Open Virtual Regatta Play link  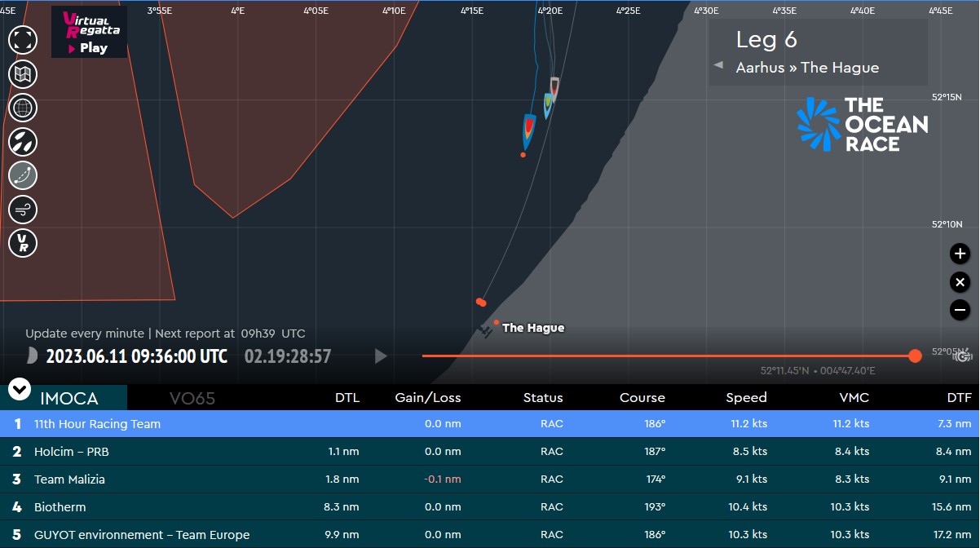pyautogui.click(x=89, y=33)
